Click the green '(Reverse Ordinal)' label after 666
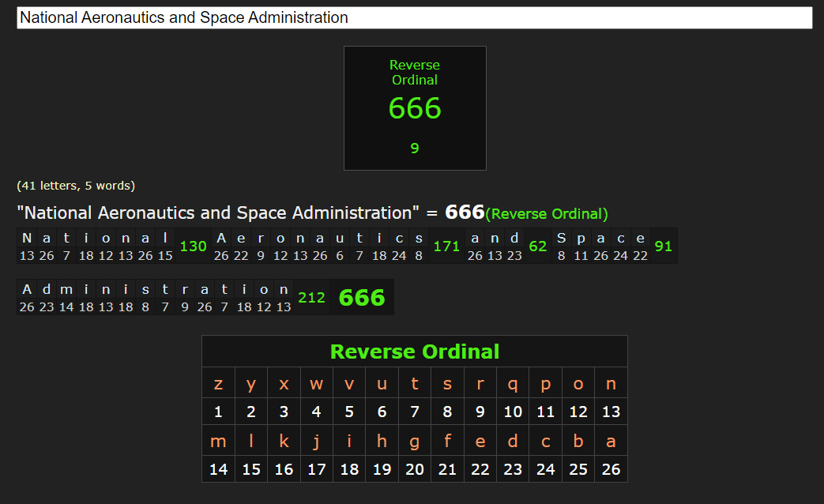Viewport: 824px width, 504px height. 547,214
